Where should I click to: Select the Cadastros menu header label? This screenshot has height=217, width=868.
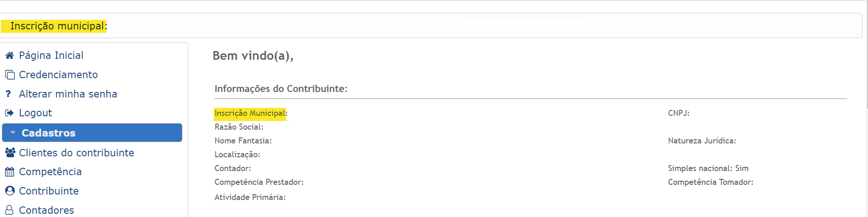point(48,133)
